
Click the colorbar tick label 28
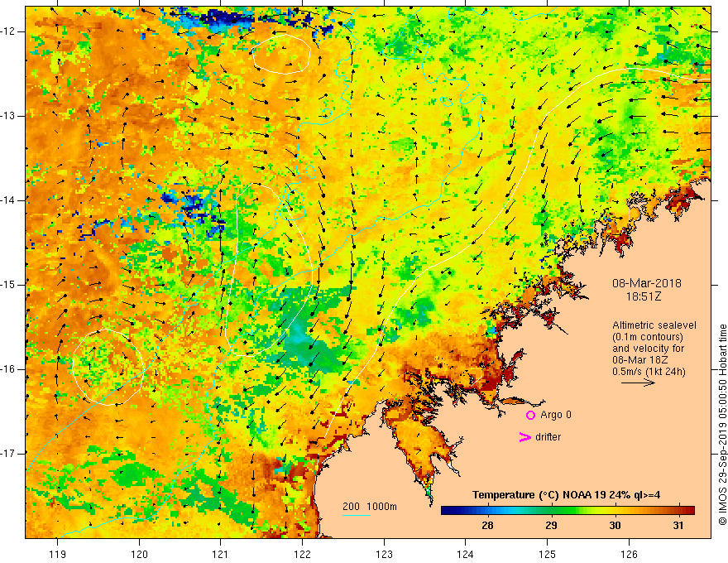click(487, 526)
